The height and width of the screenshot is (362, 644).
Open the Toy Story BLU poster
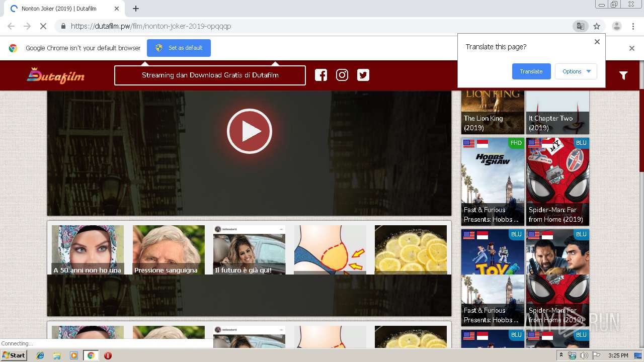click(x=493, y=251)
